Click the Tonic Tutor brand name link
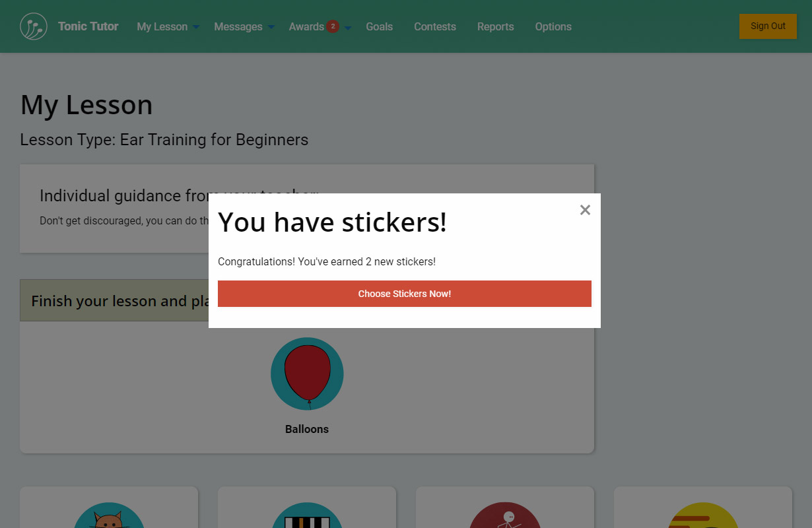This screenshot has height=528, width=812. (88, 26)
